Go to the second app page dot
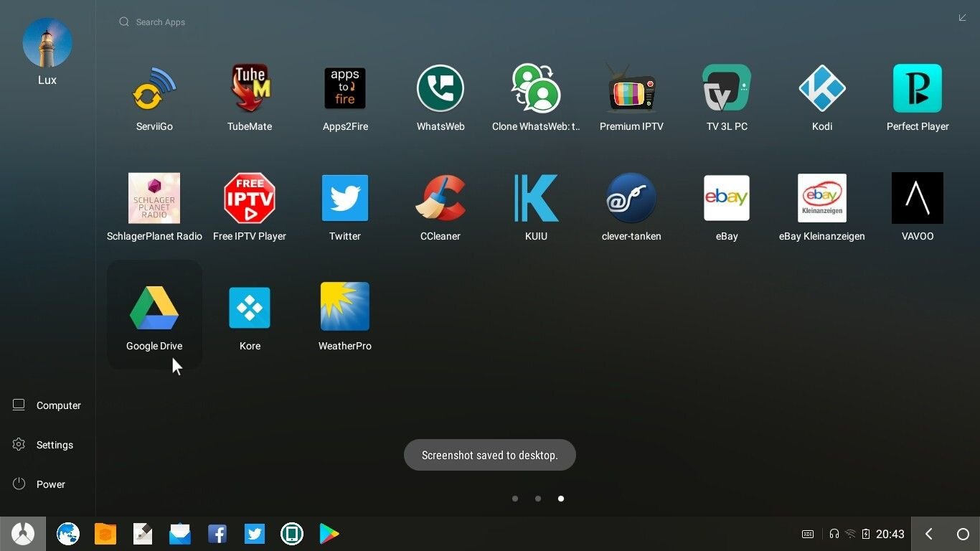Screen dimensions: 980x551 [x=538, y=499]
